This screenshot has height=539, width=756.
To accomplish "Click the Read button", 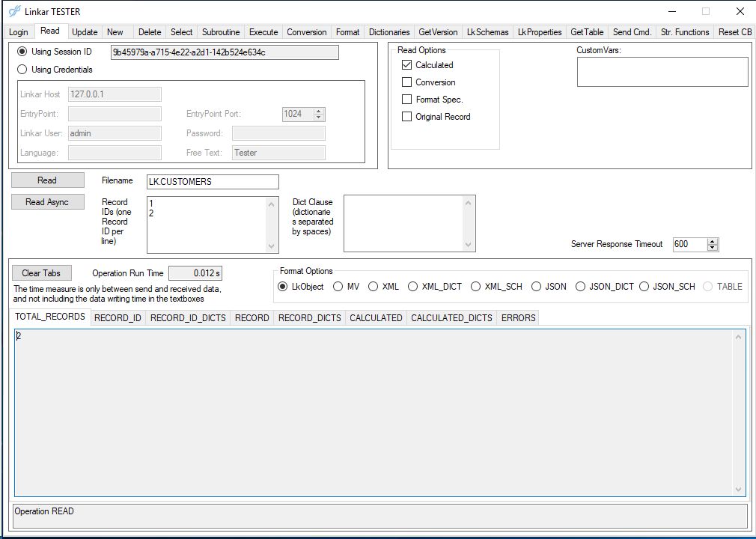I will point(47,180).
